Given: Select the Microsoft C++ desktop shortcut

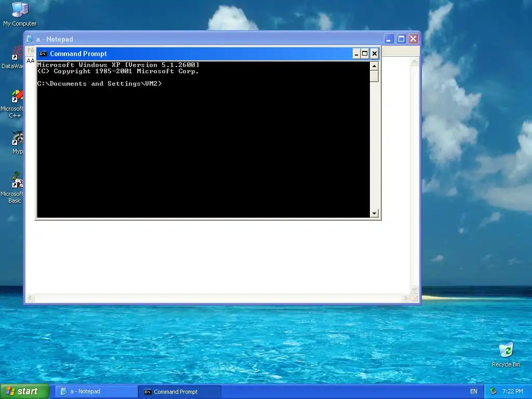Looking at the screenshot, I should point(12,104).
